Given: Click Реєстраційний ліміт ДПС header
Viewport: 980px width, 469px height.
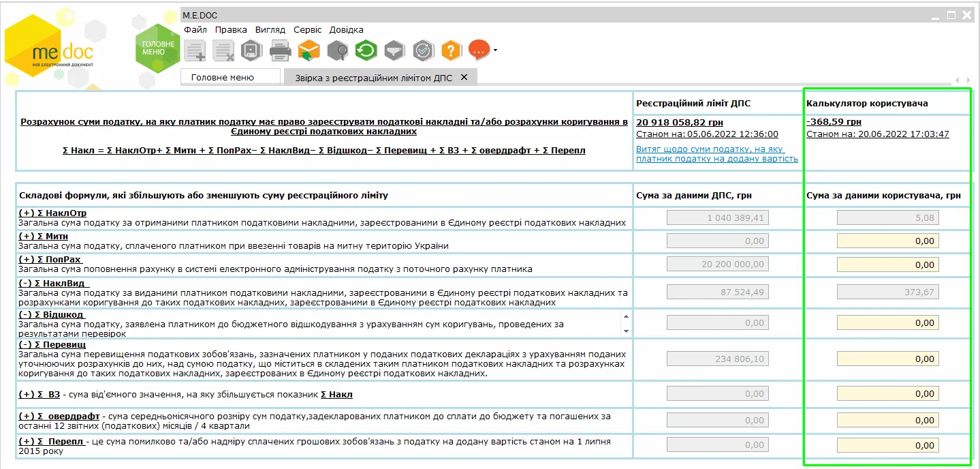Looking at the screenshot, I should point(694,103).
